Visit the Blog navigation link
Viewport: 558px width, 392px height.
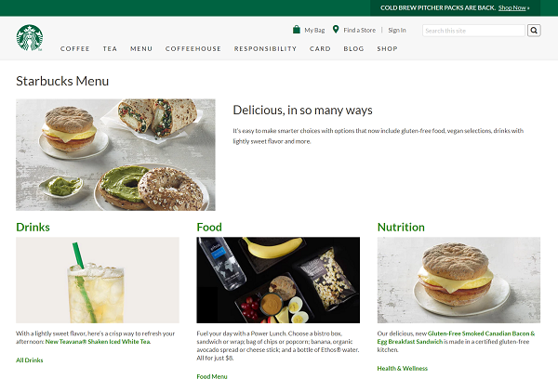[353, 48]
